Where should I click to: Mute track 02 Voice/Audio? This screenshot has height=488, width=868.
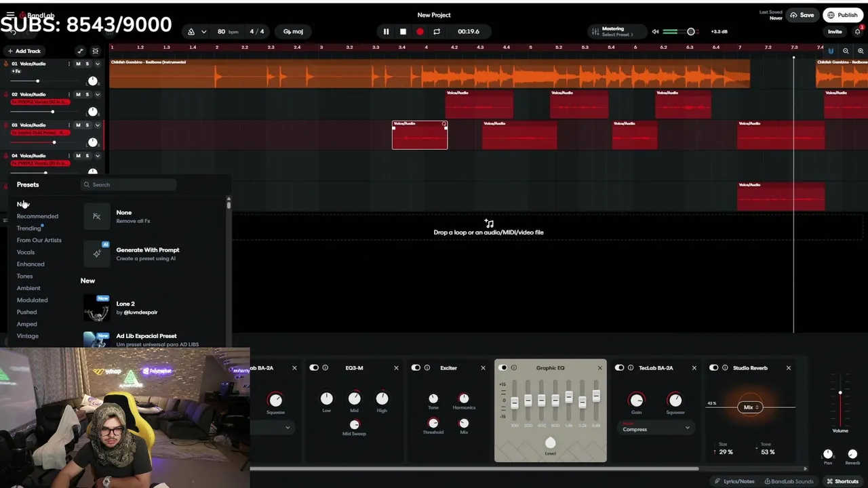[78, 94]
